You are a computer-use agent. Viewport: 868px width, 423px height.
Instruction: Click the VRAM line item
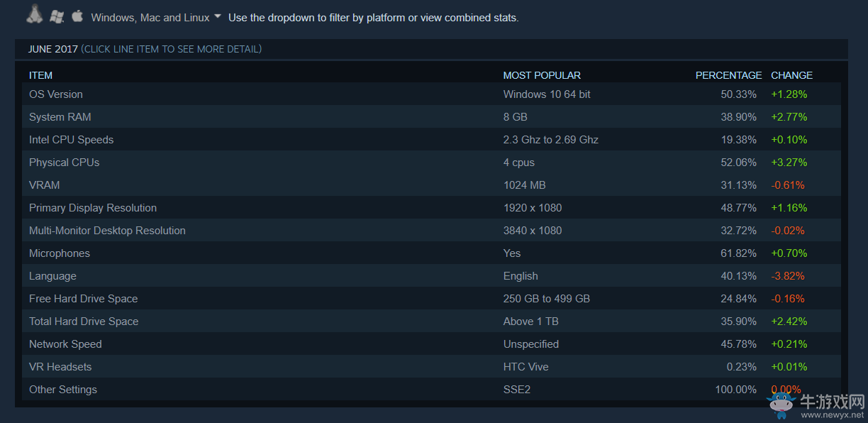point(431,185)
